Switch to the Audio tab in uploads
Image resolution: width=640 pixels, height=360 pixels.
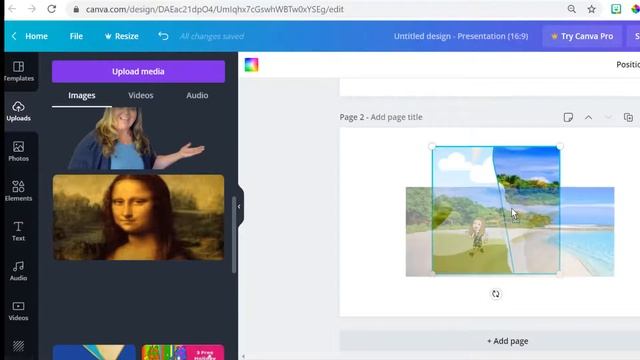[x=197, y=96]
